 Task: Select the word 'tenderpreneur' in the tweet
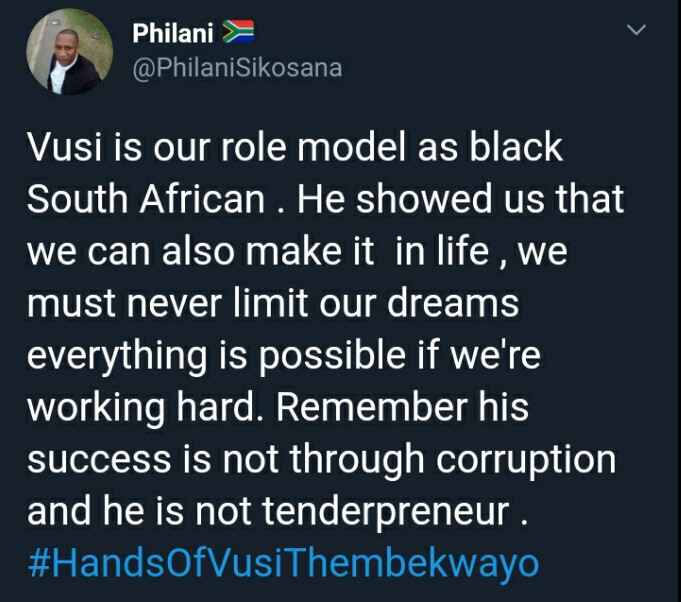(386, 512)
